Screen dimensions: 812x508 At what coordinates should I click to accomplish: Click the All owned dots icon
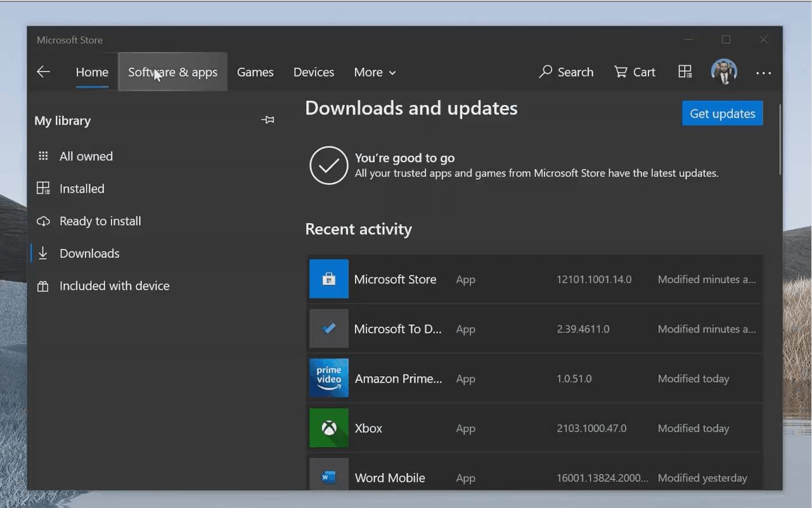(43, 156)
